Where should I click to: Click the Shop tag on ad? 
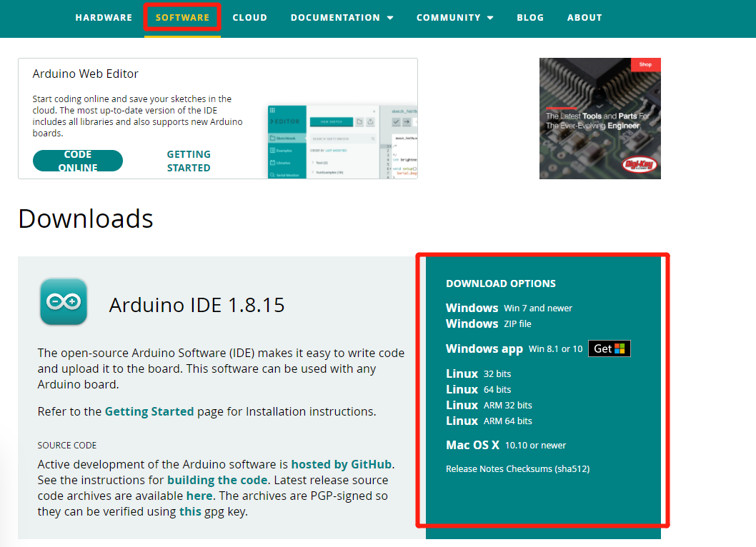tap(645, 64)
